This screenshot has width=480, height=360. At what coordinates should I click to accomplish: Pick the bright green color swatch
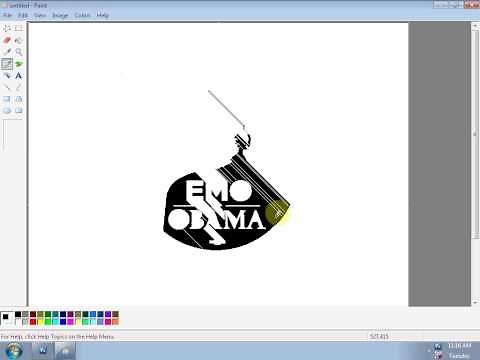(48, 322)
